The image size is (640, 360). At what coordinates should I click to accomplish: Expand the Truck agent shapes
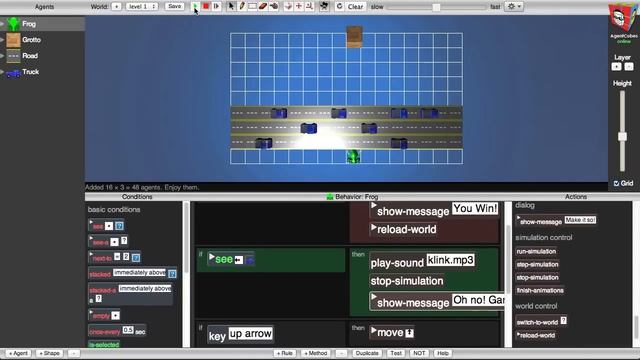coord(2,72)
